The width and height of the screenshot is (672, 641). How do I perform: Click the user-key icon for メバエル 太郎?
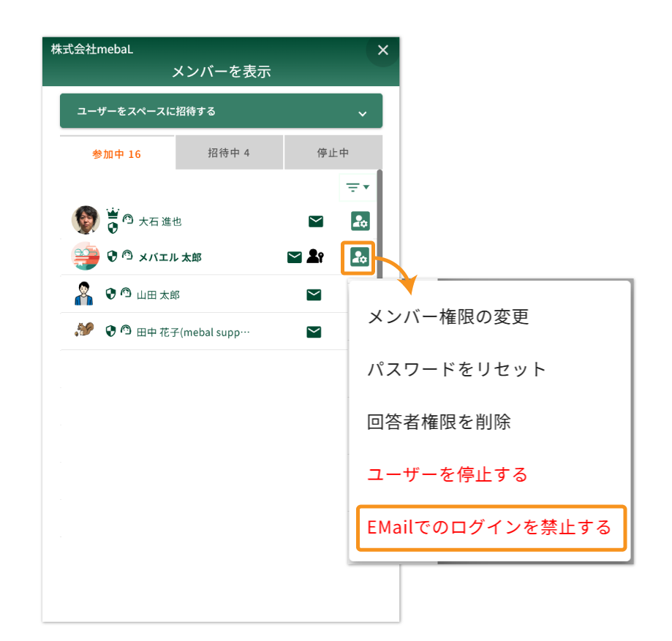pyautogui.click(x=314, y=257)
